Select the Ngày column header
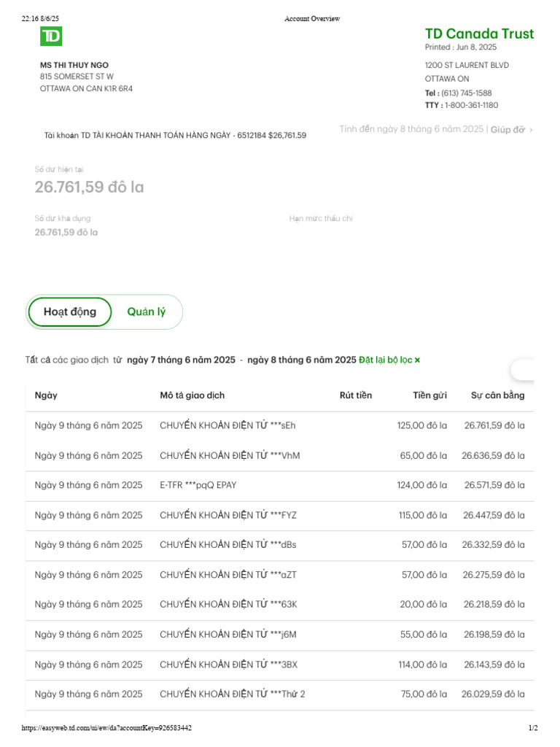The width and height of the screenshot is (560, 747). pyautogui.click(x=46, y=395)
